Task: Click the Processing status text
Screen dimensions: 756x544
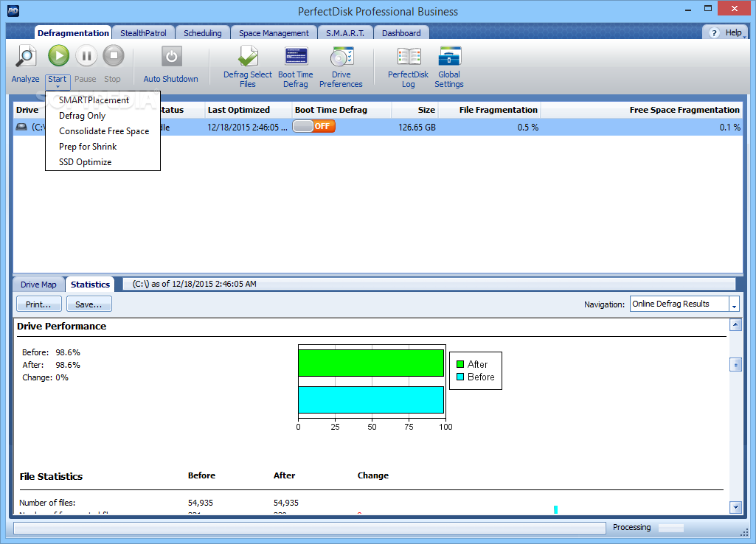Action: pyautogui.click(x=631, y=527)
